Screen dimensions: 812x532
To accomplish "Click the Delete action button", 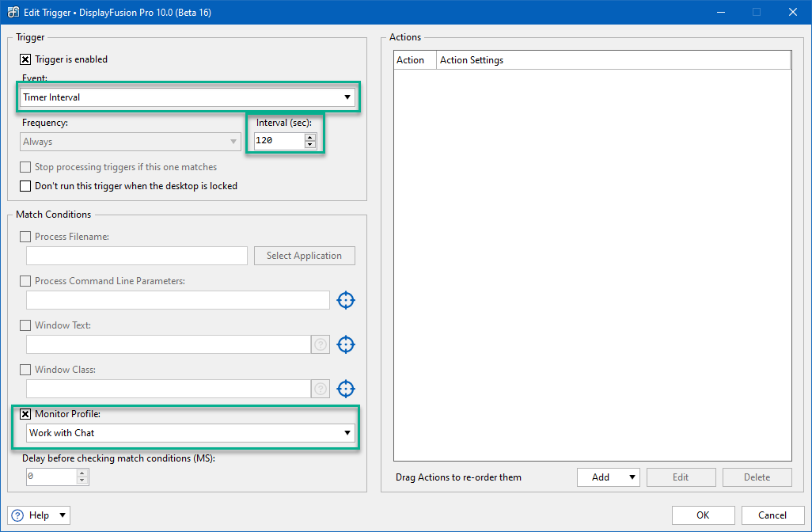I will pos(757,477).
